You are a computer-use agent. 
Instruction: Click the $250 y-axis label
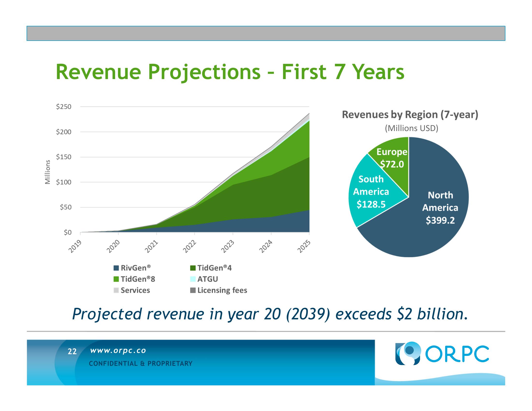tap(64, 107)
